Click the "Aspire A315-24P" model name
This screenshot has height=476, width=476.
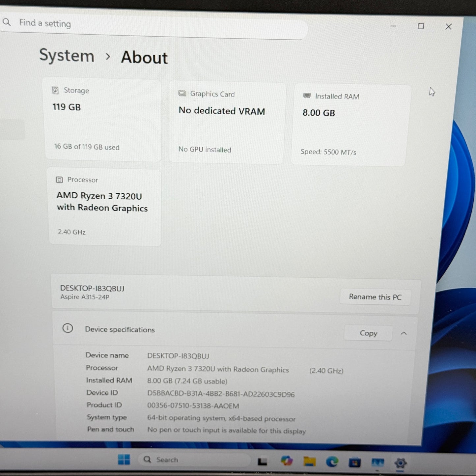85,297
